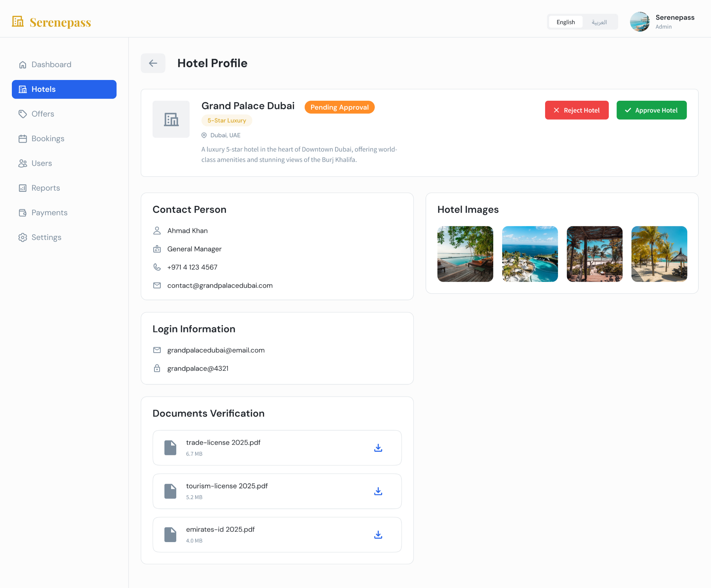The height and width of the screenshot is (588, 711).
Task: Open the Offers section
Action: (64, 114)
